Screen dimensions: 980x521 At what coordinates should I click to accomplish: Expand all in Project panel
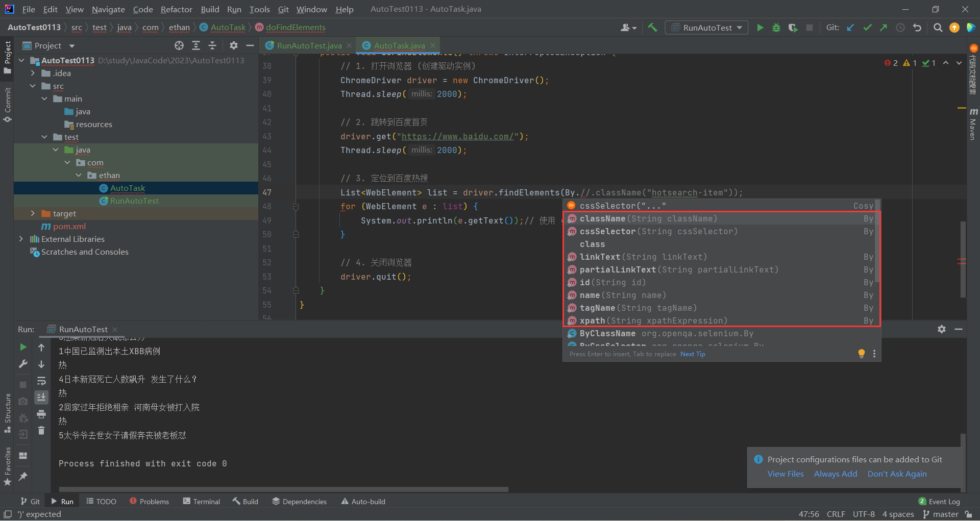[x=196, y=45]
